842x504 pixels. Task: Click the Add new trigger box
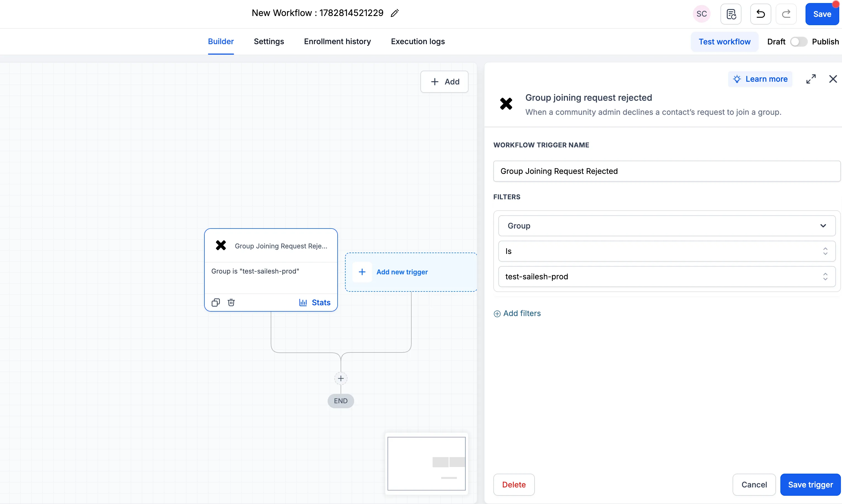click(x=411, y=272)
